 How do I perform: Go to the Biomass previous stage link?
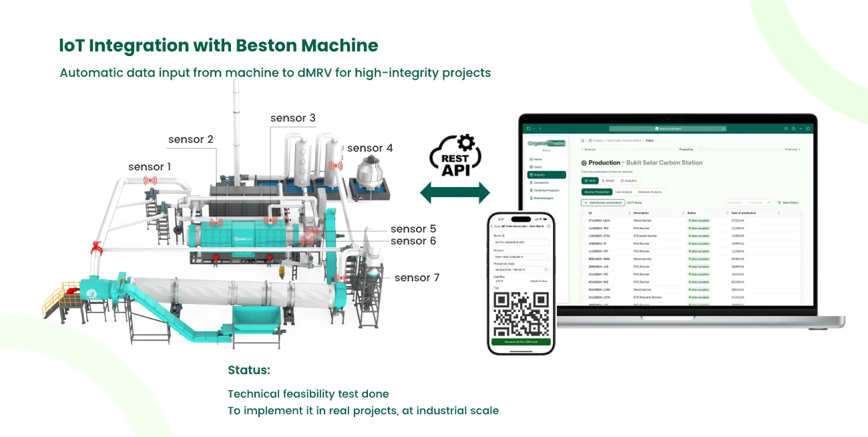click(x=590, y=149)
